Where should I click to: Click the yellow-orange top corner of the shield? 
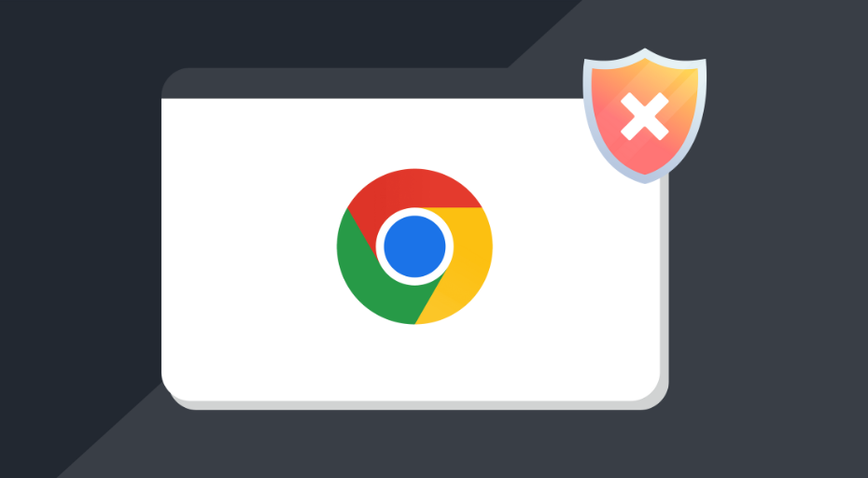[x=683, y=75]
